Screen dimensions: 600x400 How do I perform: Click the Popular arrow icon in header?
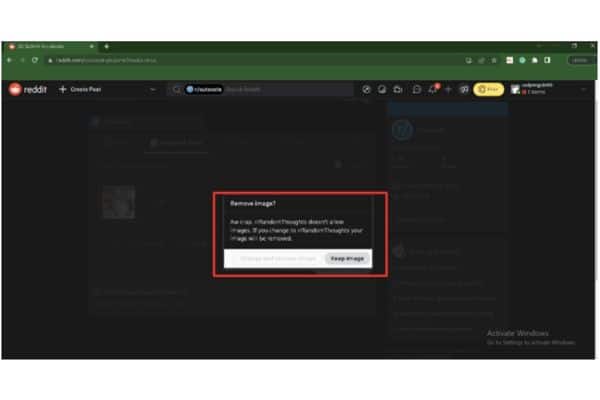click(366, 90)
